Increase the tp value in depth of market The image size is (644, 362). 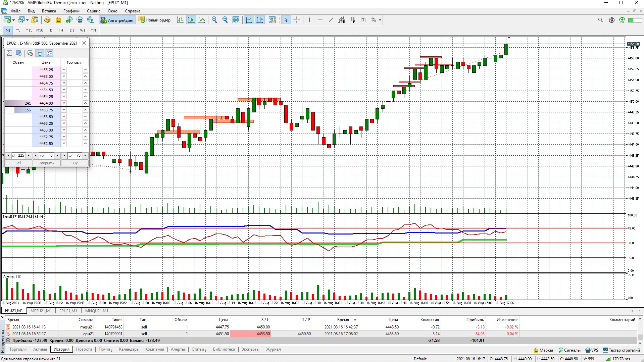[85, 155]
